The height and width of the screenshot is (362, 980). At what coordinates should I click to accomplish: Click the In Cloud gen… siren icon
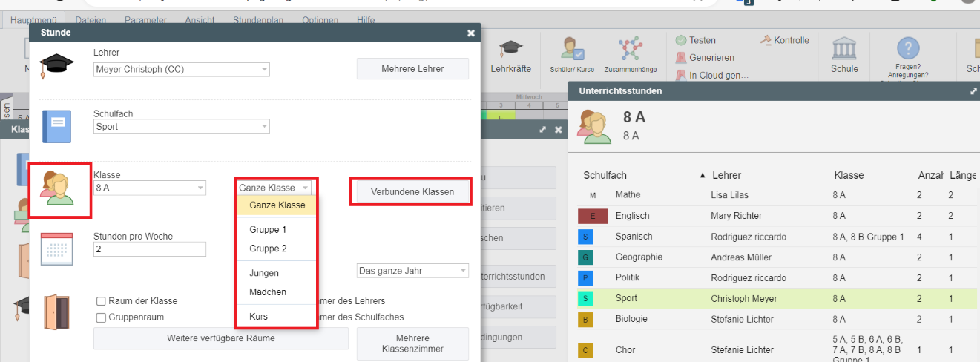click(681, 75)
